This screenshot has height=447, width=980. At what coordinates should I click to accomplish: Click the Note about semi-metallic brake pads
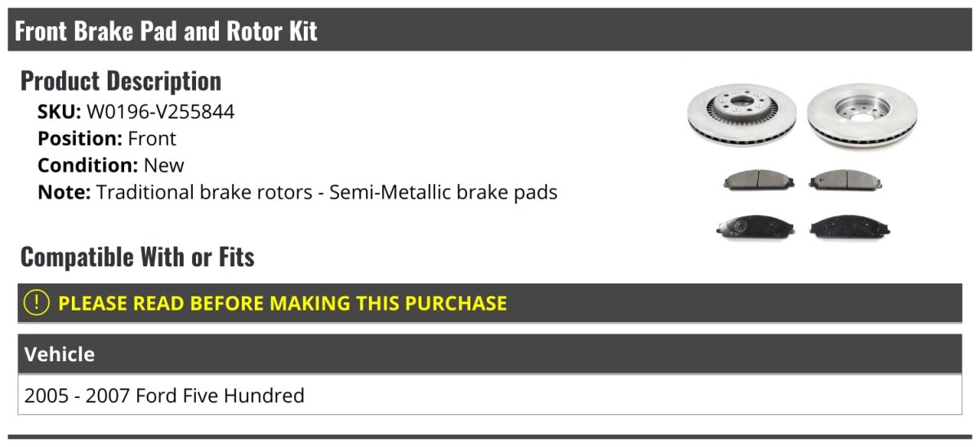[327, 193]
